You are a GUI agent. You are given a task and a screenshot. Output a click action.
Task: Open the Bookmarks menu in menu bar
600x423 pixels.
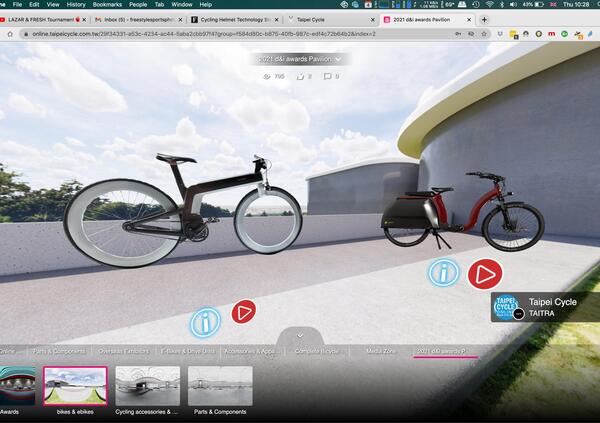click(x=108, y=5)
